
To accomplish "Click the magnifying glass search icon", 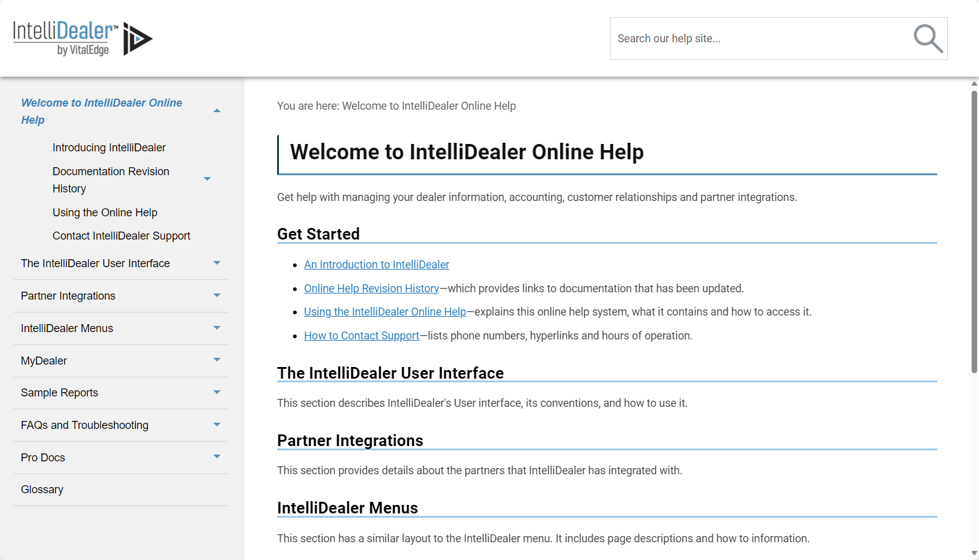I will pos(928,39).
